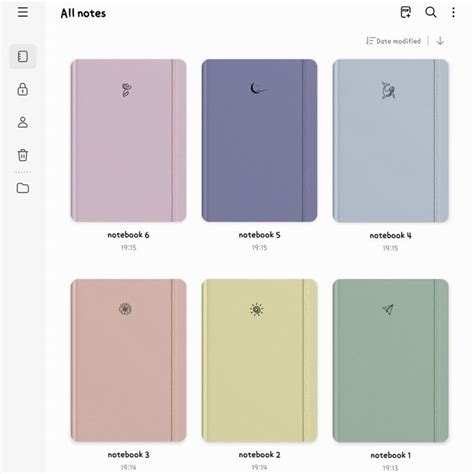This screenshot has width=474, height=474.
Task: Toggle sort order arrow to ascending
Action: 440,41
